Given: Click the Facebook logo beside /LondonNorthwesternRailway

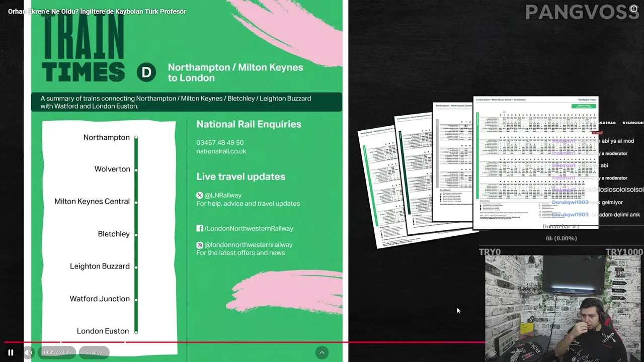Looking at the screenshot, I should (200, 228).
